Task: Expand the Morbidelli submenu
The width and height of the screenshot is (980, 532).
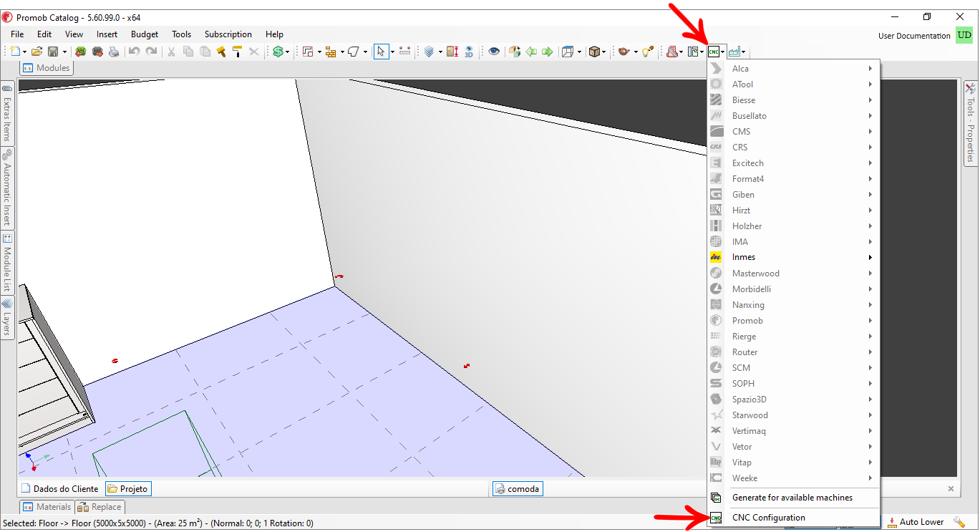Action: [x=792, y=289]
